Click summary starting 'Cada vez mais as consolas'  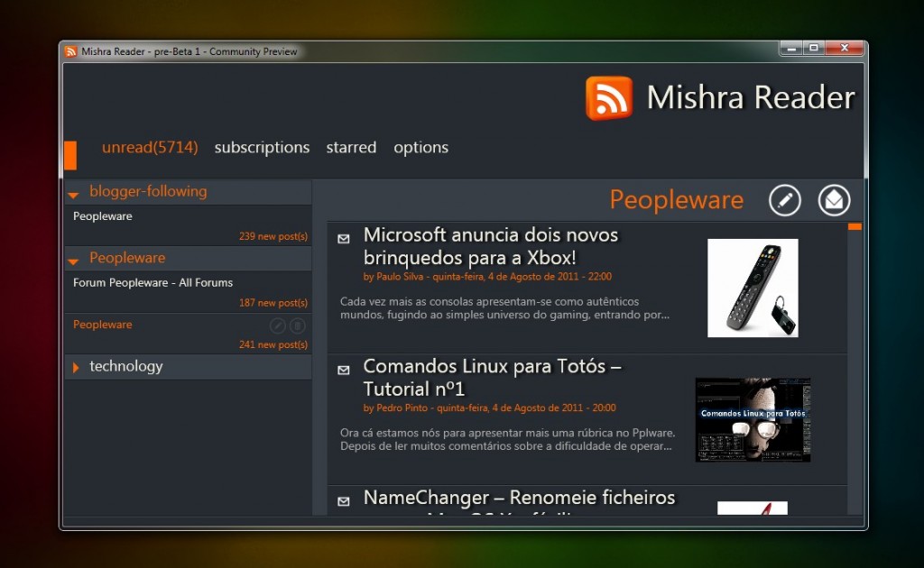[504, 307]
